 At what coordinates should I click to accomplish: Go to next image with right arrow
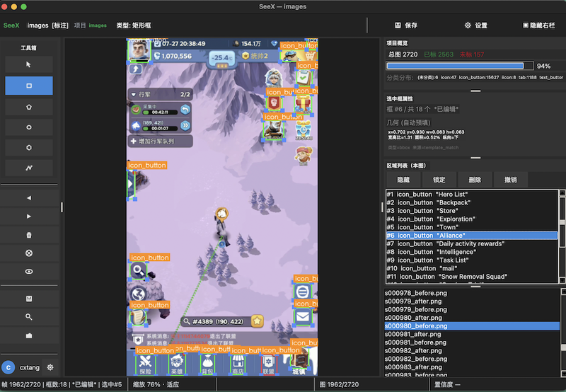(29, 217)
